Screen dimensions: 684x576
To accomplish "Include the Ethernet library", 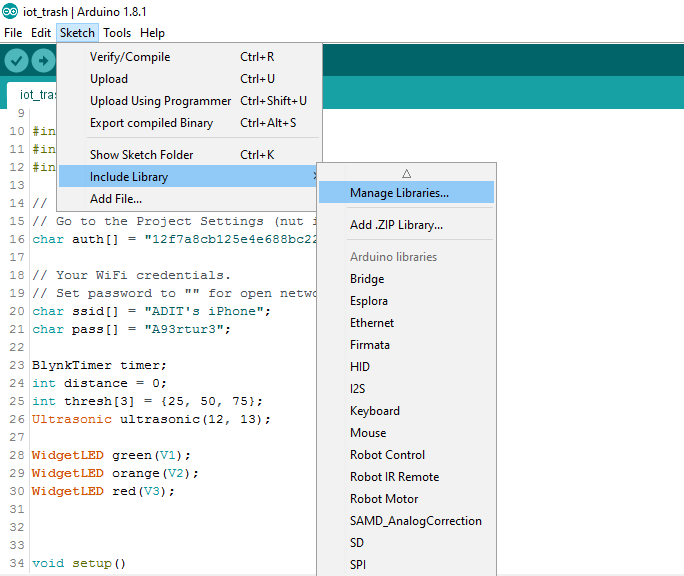I will point(372,323).
